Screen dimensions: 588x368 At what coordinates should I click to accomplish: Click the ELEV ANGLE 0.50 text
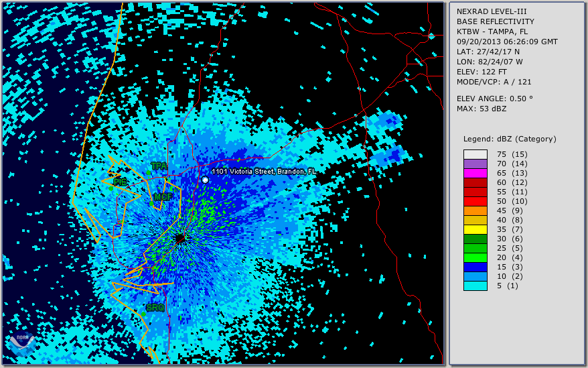(x=494, y=99)
